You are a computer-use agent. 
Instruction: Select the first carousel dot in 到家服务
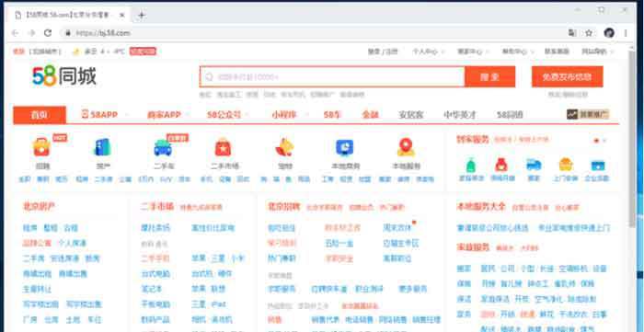(596, 141)
